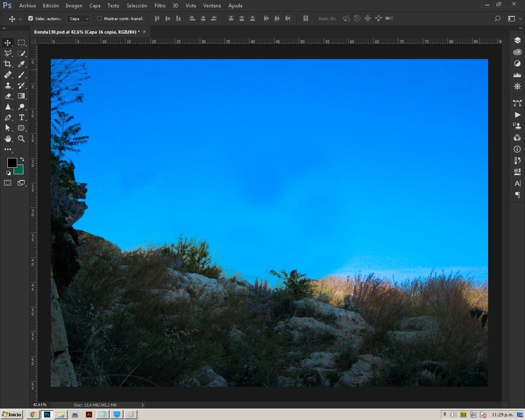Screen dimensions: 525x420
Task: Collapse the toolbox double-arrow
Action: click(4, 28)
